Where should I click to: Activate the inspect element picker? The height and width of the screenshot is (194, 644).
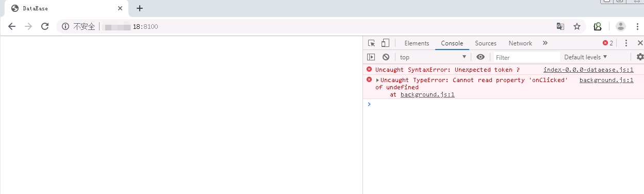(x=371, y=43)
